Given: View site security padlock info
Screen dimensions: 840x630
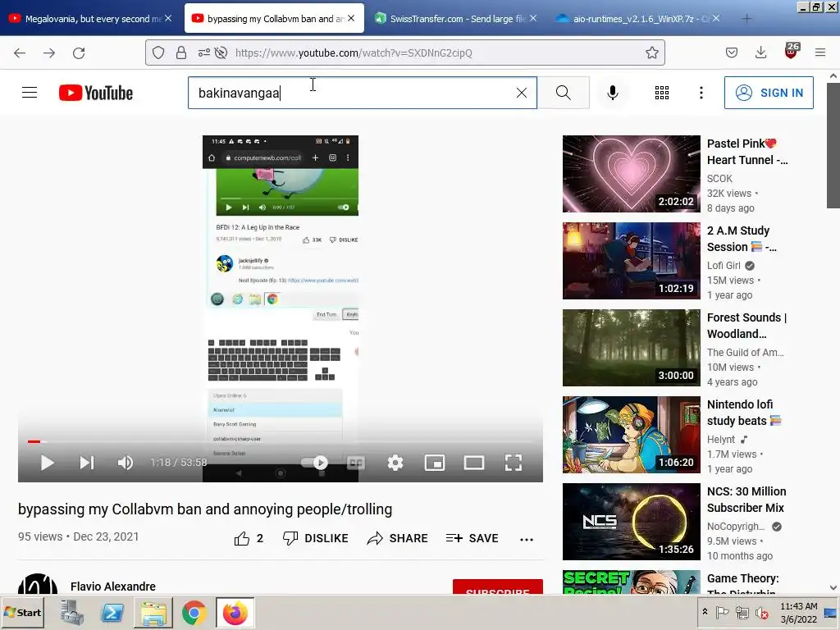Looking at the screenshot, I should point(181,52).
